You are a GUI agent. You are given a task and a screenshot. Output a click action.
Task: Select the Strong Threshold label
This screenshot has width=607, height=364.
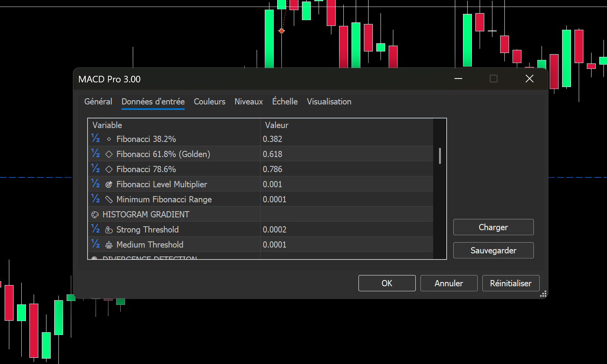tap(147, 229)
